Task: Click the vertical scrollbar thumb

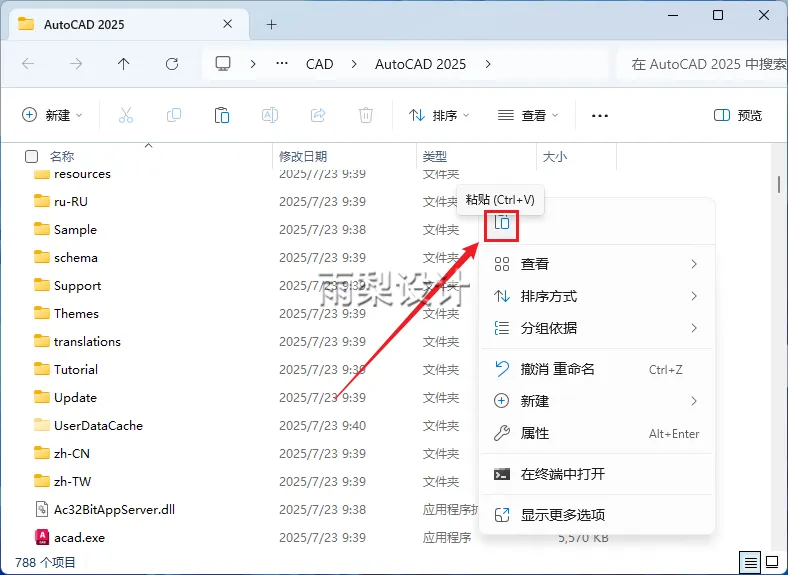Action: pos(778,184)
